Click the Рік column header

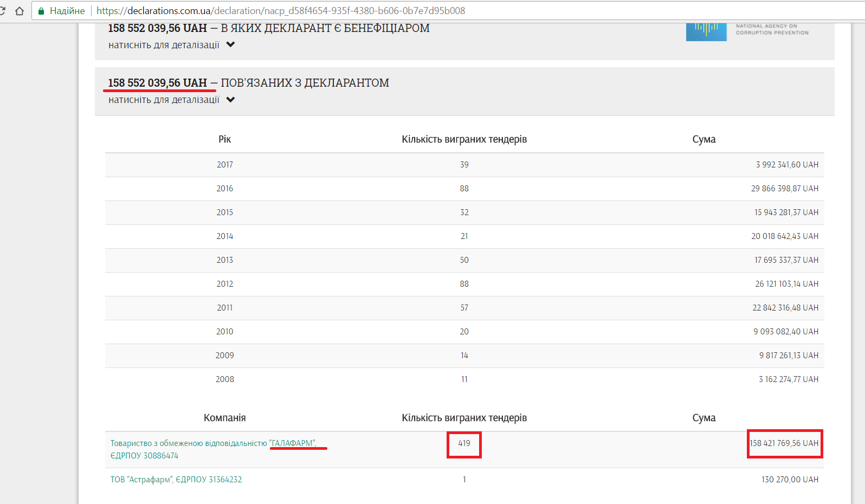click(224, 139)
